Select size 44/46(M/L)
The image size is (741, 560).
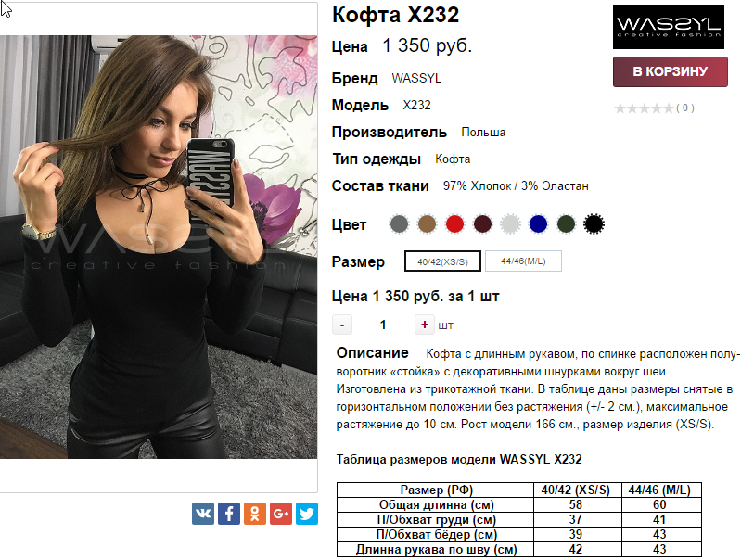tap(523, 261)
